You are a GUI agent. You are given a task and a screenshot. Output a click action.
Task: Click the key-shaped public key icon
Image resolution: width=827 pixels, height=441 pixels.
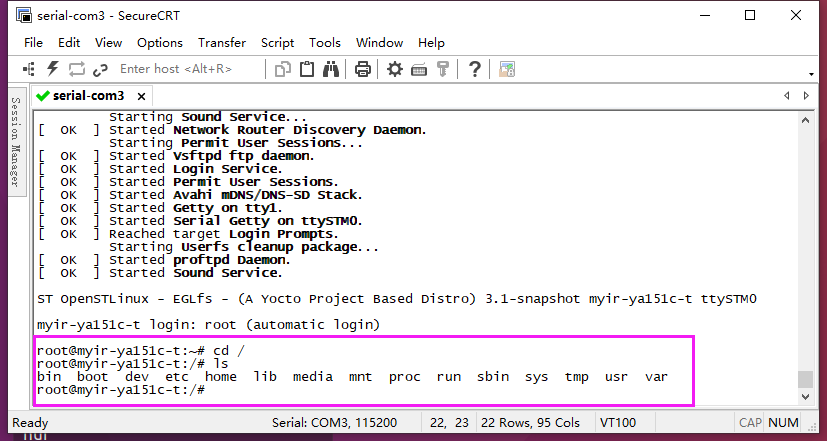pos(443,69)
